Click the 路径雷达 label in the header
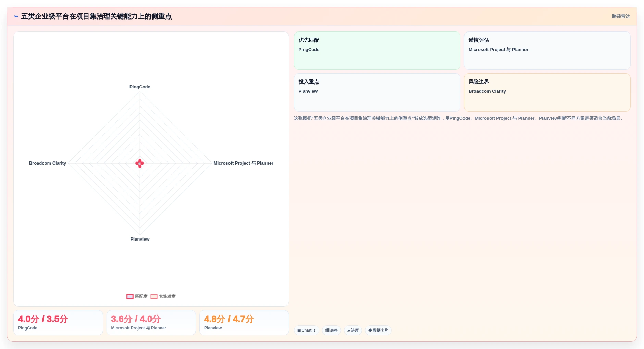 coord(621,16)
